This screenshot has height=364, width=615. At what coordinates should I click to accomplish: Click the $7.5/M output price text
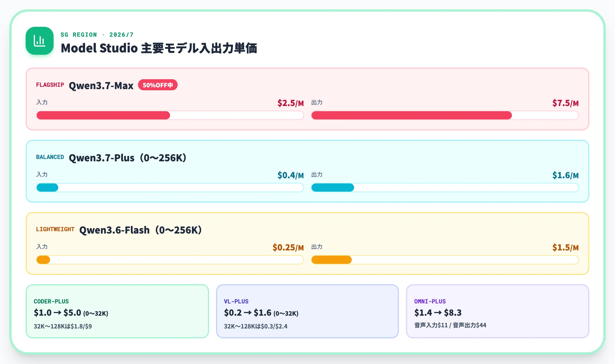[x=565, y=103]
